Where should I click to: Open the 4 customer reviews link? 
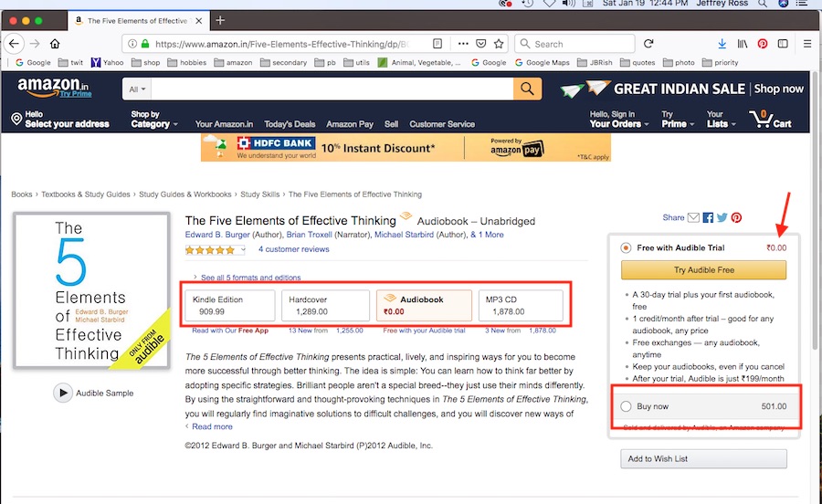[293, 249]
